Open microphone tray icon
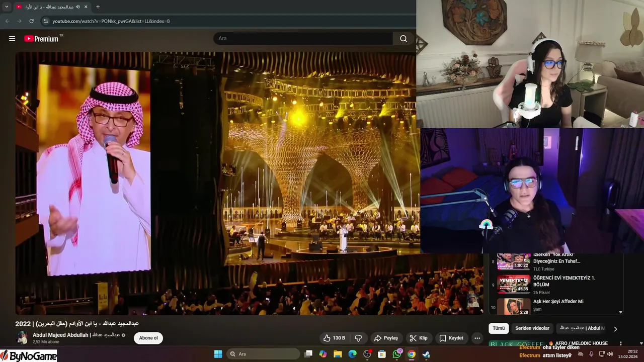Screen dimensions: 644x362 (592, 354)
